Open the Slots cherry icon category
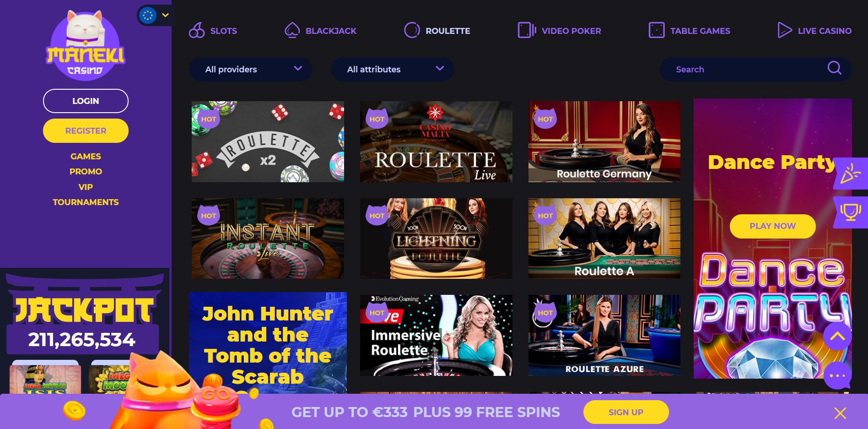868x429 pixels. click(197, 30)
